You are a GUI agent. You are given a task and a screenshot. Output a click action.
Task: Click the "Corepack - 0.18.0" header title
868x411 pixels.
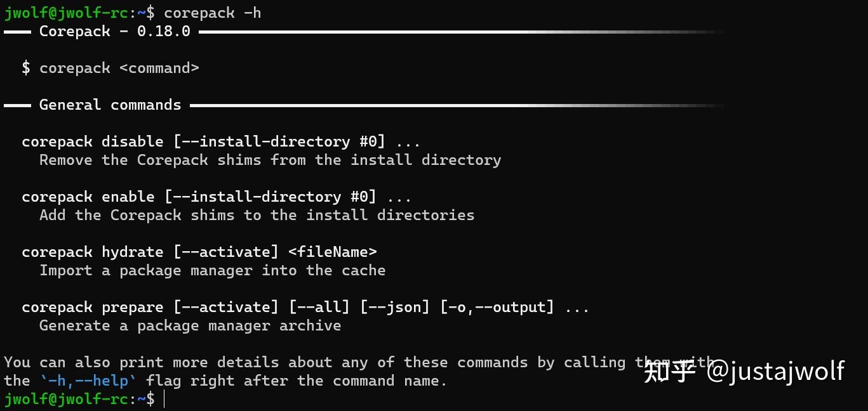(x=114, y=31)
